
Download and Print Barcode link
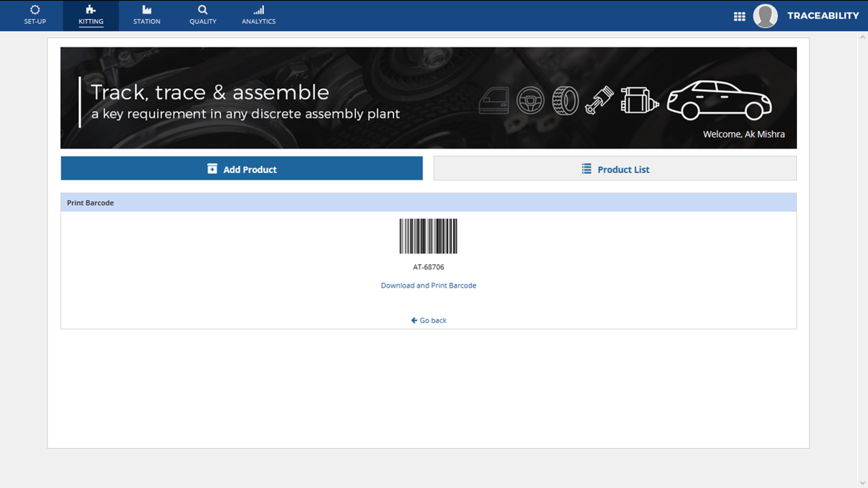[428, 286]
